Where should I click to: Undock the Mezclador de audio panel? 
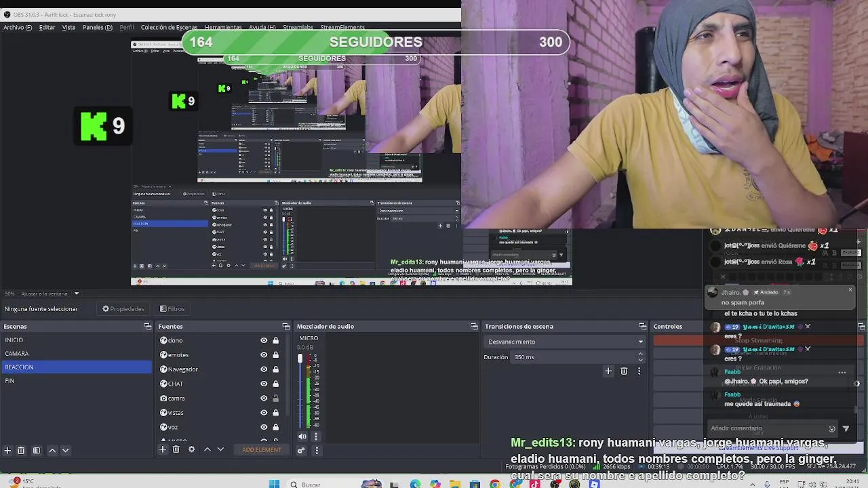(474, 326)
